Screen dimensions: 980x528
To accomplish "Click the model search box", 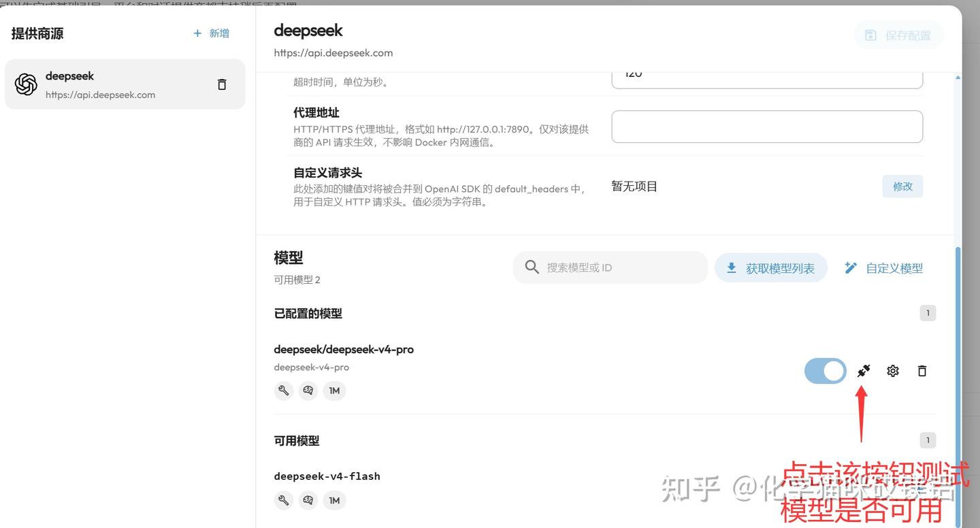I will coord(610,267).
